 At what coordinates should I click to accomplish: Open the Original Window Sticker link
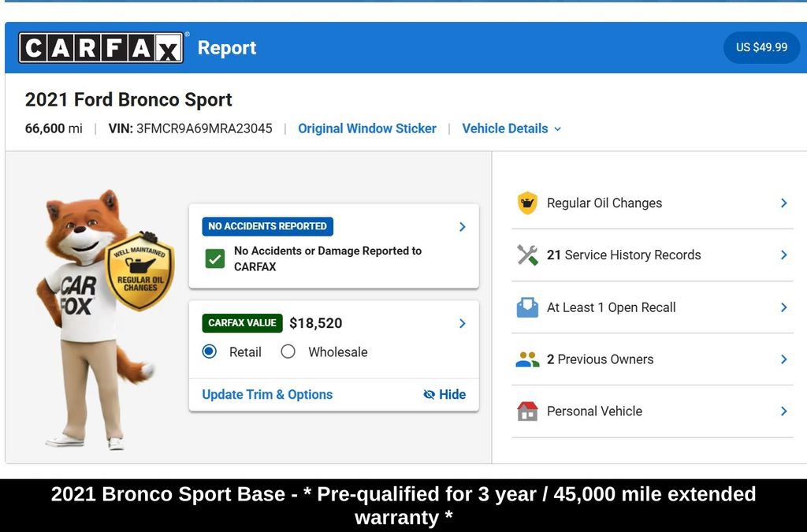367,128
